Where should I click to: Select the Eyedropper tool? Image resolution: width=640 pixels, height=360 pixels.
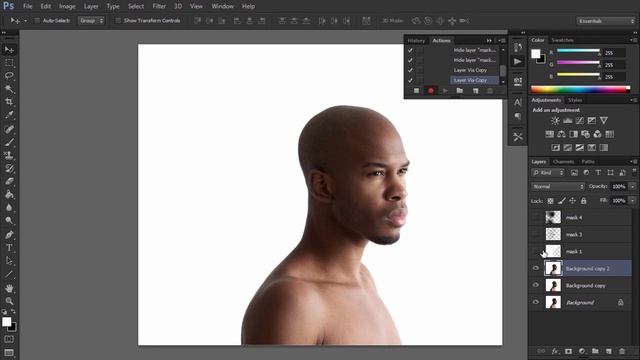click(x=9, y=115)
